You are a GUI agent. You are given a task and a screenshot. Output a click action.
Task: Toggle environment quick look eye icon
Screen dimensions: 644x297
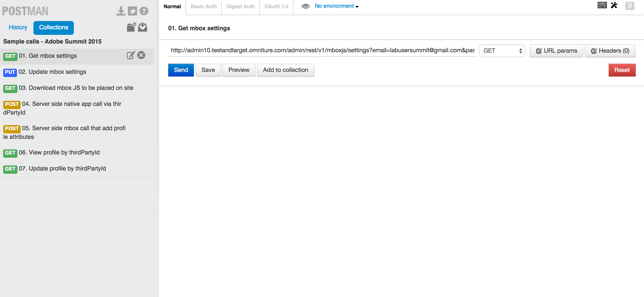pos(305,6)
